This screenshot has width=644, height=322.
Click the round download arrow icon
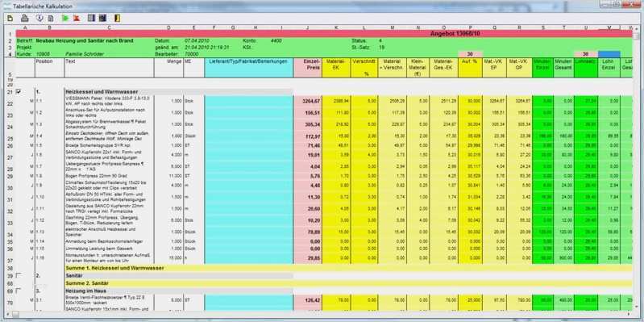[x=39, y=18]
